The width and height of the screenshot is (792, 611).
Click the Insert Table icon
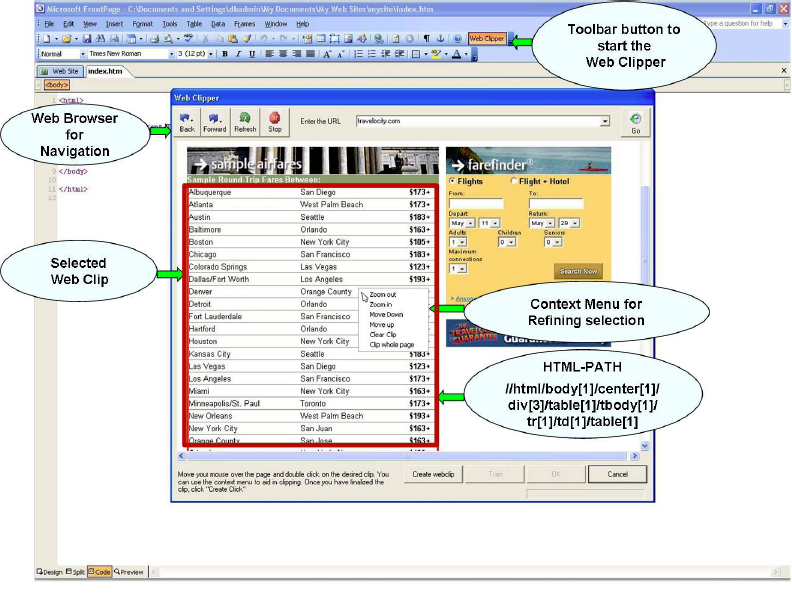[321, 39]
